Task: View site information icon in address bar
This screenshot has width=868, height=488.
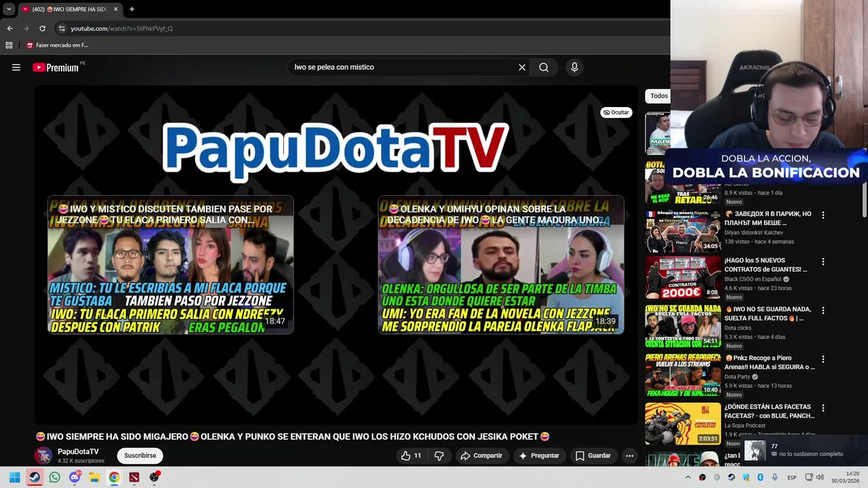Action: click(62, 28)
